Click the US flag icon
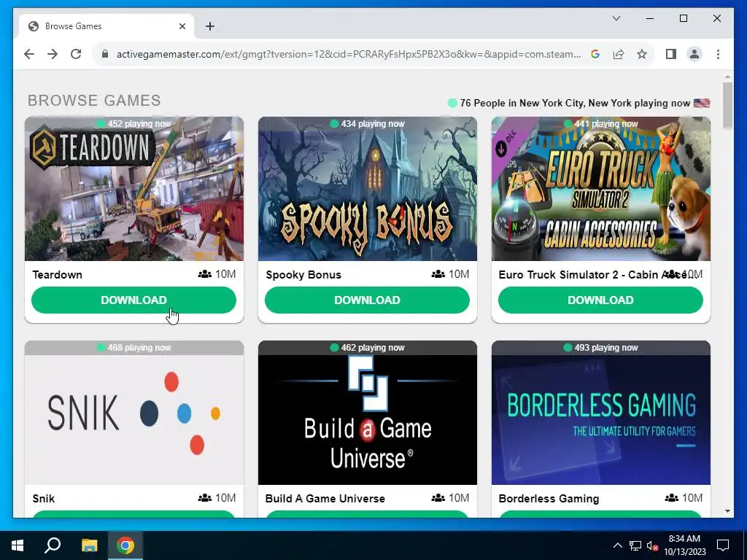 (x=702, y=103)
